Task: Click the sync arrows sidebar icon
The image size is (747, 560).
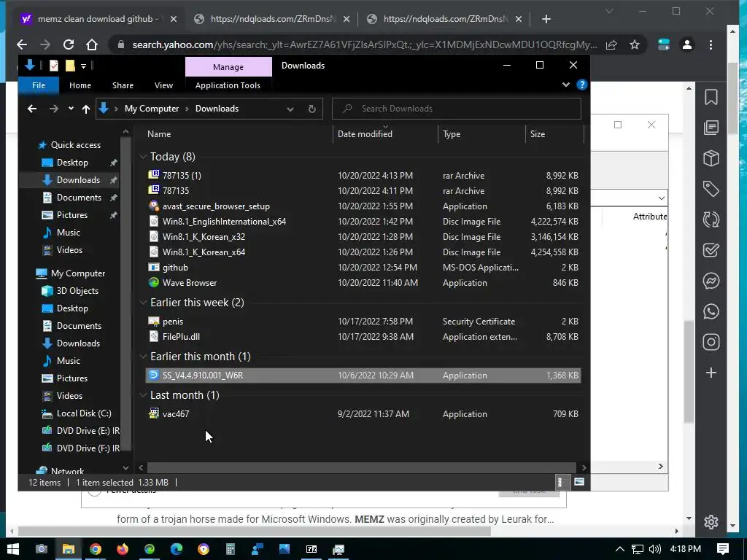Action: click(x=711, y=219)
